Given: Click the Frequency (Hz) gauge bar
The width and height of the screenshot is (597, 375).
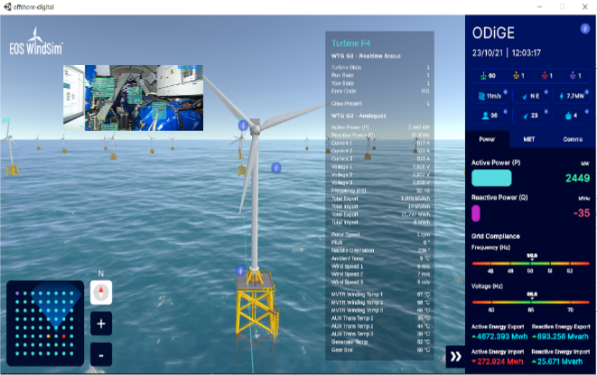Looking at the screenshot, I should click(531, 263).
